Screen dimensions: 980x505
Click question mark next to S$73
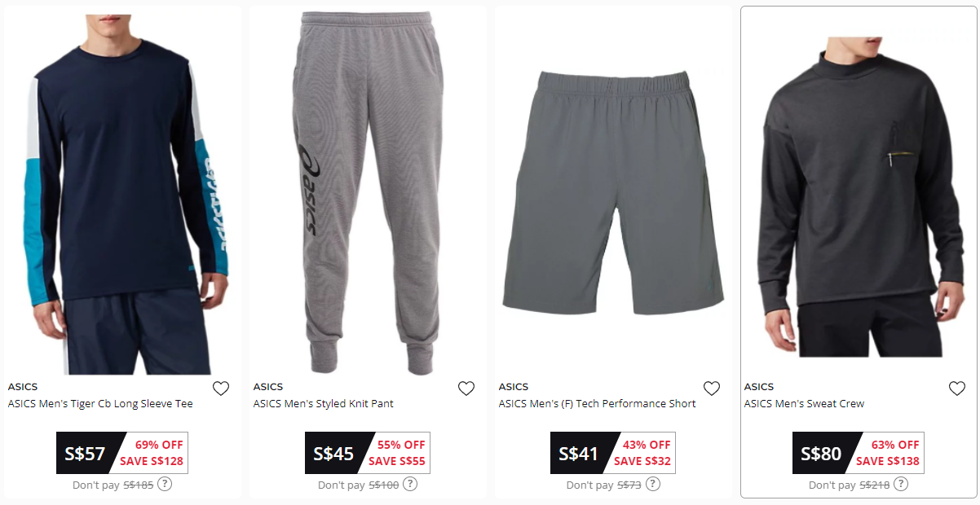(652, 484)
